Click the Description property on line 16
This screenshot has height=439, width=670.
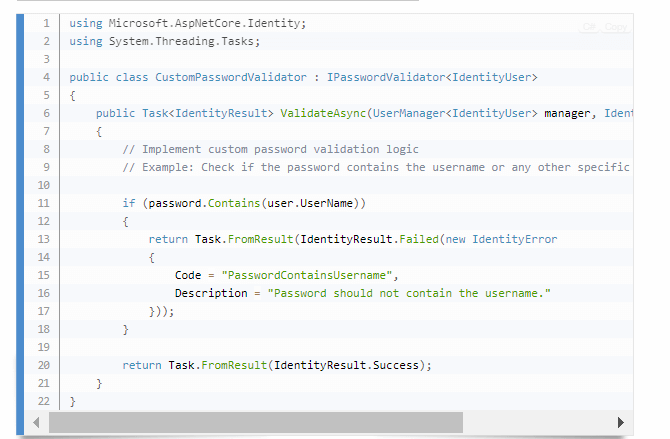(x=211, y=293)
